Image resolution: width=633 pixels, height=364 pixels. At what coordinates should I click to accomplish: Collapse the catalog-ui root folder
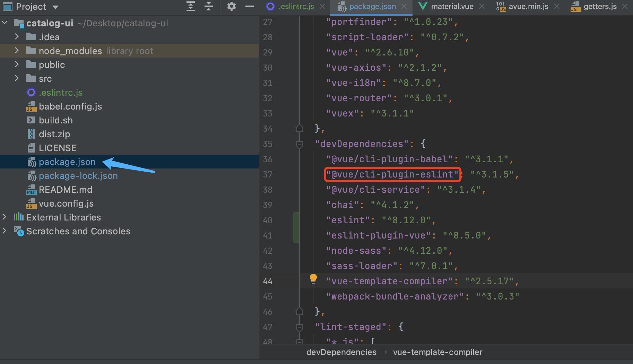pyautogui.click(x=5, y=23)
